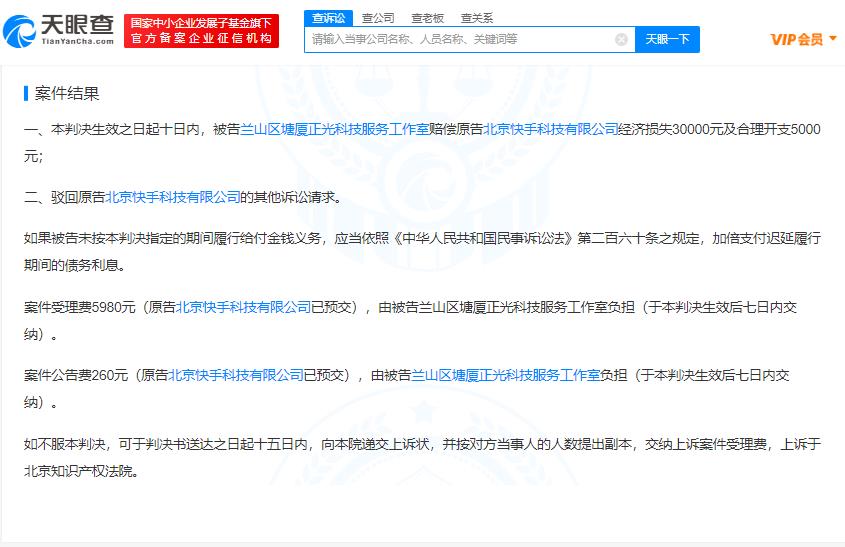Screen dimensions: 845x547
Task: Click the 天眼一下 search button
Action: click(667, 39)
